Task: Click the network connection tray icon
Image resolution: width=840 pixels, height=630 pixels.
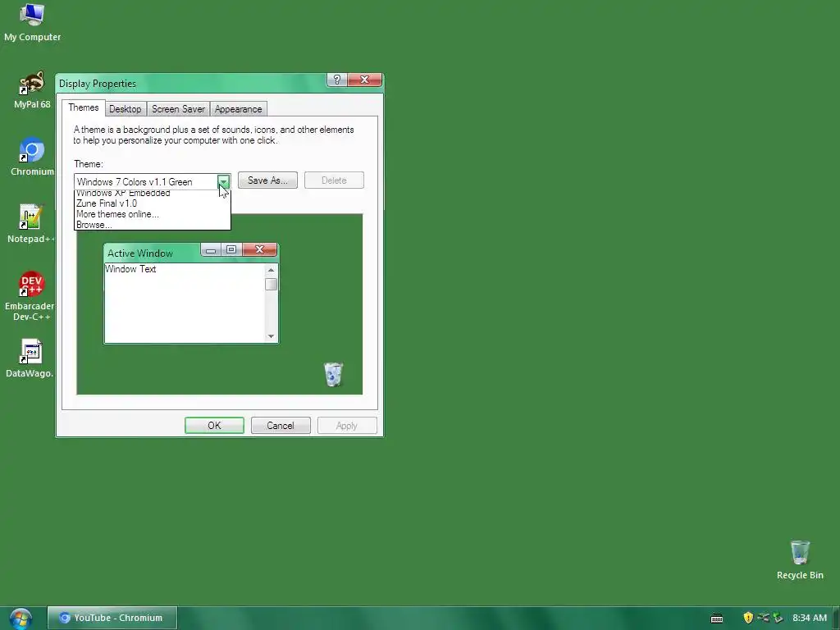Action: coord(763,618)
